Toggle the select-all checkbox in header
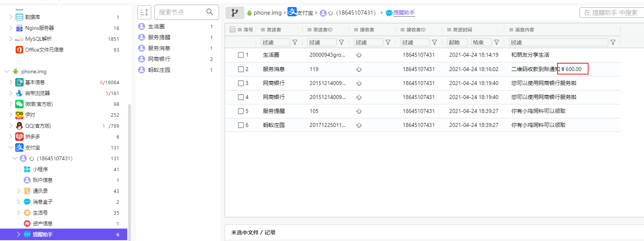 [x=233, y=29]
